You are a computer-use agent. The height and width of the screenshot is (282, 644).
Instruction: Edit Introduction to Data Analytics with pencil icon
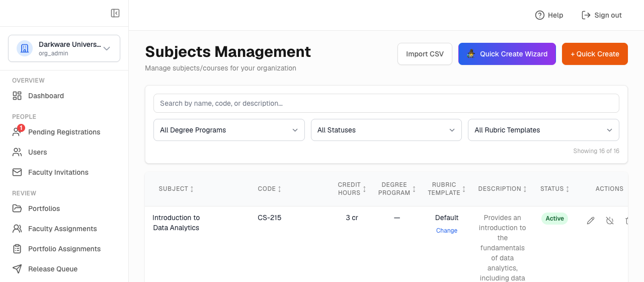coord(591,221)
